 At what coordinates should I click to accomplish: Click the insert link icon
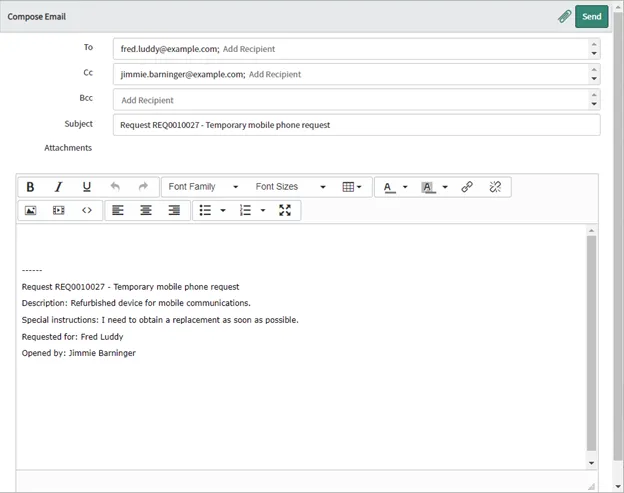coord(467,187)
